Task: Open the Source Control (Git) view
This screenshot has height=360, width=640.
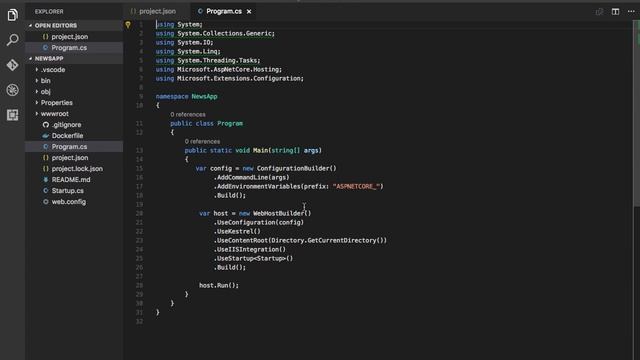Action: [x=12, y=65]
